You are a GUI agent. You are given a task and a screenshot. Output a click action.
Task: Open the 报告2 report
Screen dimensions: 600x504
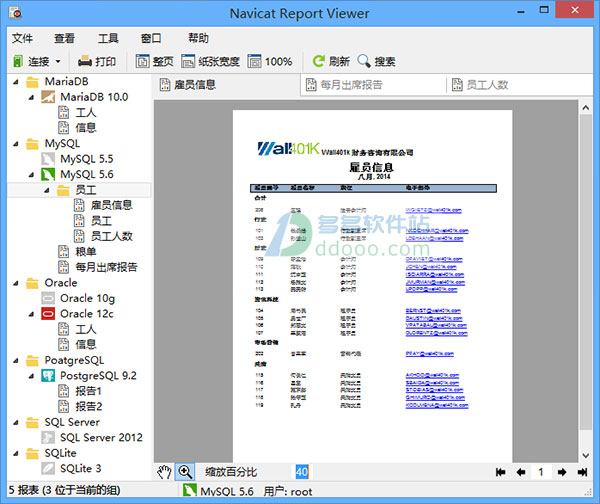(80, 406)
